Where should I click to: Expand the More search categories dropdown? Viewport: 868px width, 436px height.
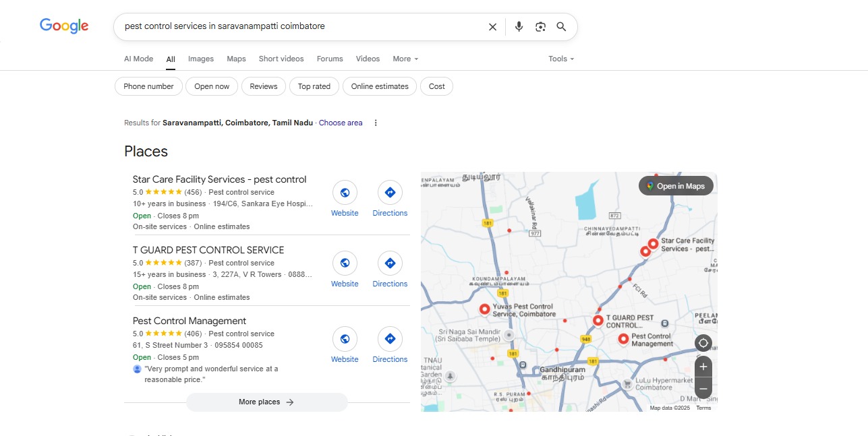click(405, 59)
